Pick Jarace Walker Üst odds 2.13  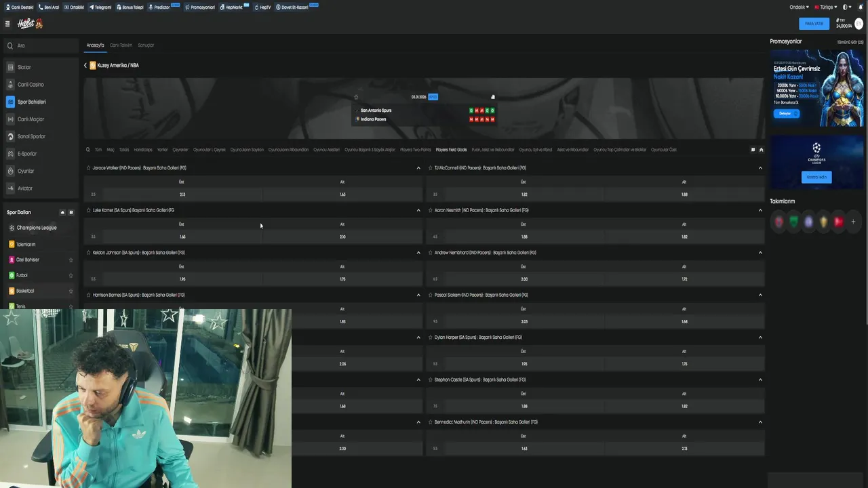coord(182,195)
